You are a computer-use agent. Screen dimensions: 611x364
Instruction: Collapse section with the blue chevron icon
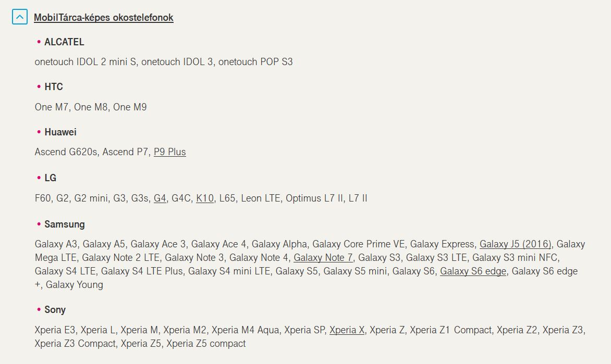pyautogui.click(x=19, y=17)
